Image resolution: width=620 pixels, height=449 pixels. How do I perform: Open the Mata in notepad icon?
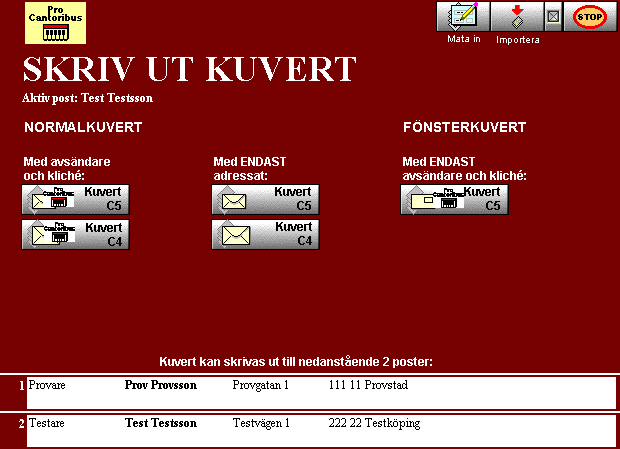(x=463, y=17)
